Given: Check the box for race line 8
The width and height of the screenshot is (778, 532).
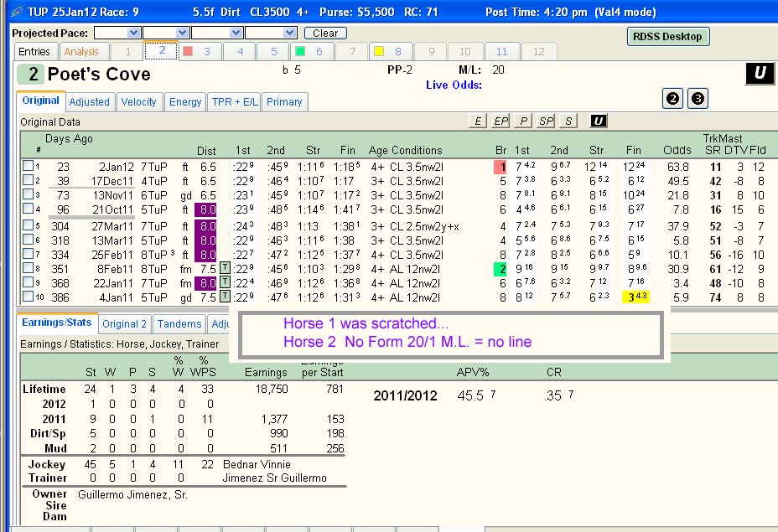Looking at the screenshot, I should (28, 268).
